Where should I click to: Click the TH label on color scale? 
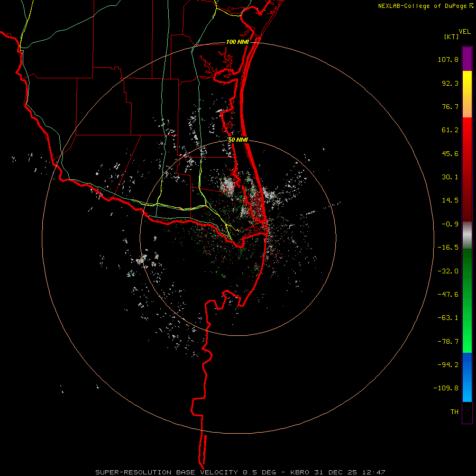point(454,412)
